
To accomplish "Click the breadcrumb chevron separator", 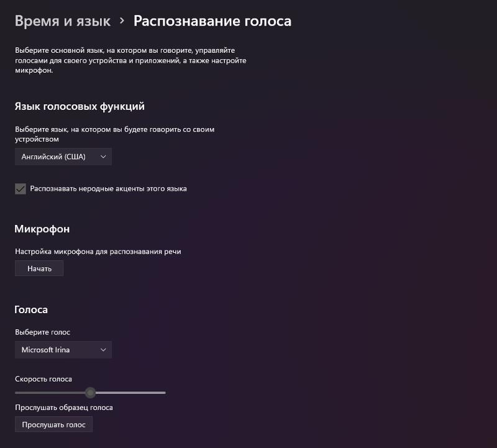I will click(x=122, y=21).
